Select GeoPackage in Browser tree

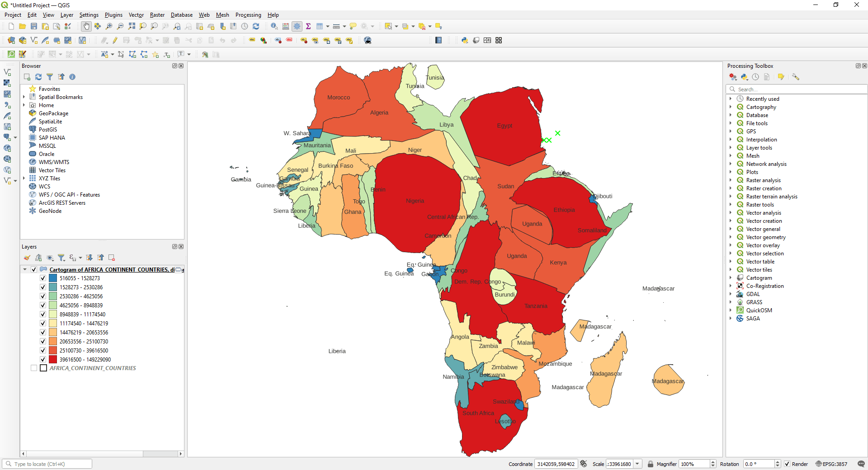click(53, 113)
